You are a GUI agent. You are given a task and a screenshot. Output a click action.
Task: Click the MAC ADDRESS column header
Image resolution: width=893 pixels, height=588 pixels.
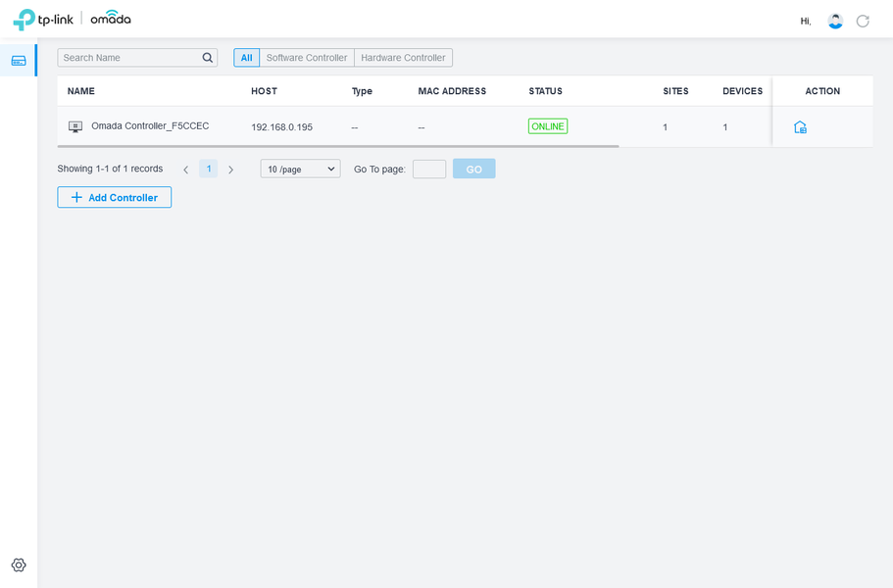(452, 91)
